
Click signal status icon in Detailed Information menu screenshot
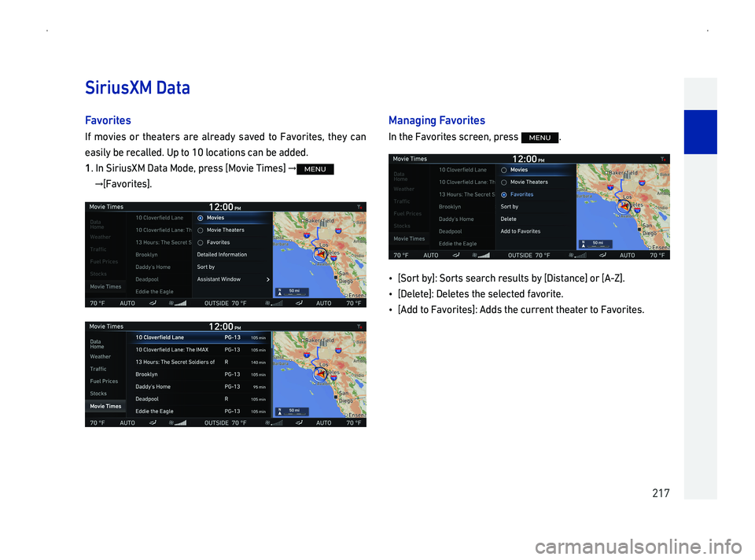(x=359, y=207)
